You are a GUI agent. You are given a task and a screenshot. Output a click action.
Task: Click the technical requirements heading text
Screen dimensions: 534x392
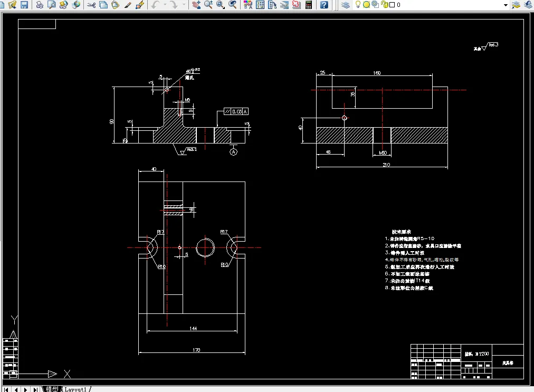(x=401, y=232)
